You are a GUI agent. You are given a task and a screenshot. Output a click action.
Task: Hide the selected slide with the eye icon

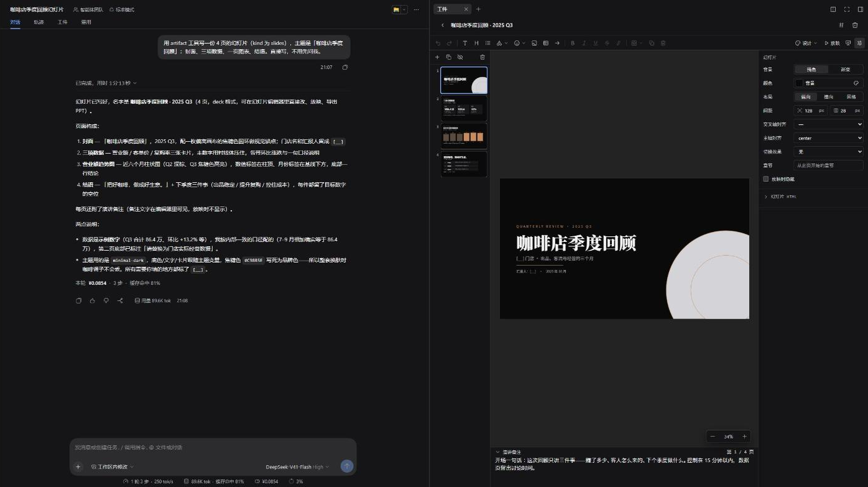pyautogui.click(x=460, y=57)
